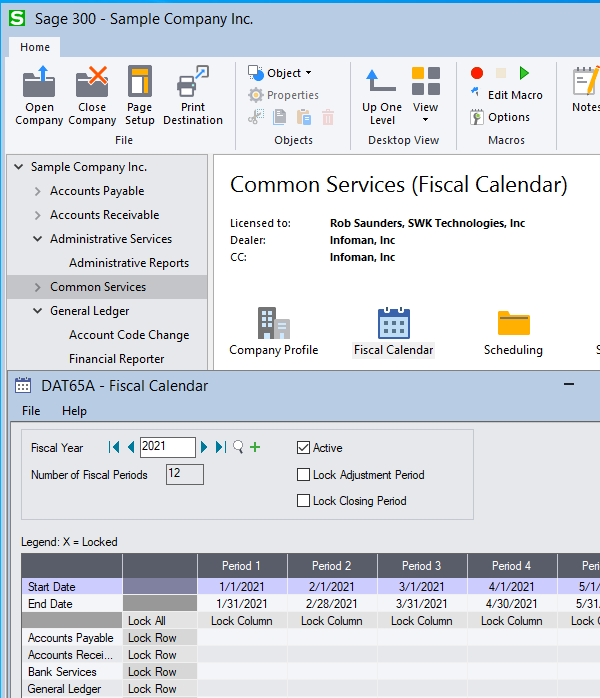The width and height of the screenshot is (600, 698).
Task: Click the Sage 300 logo icon
Action: click(17, 18)
